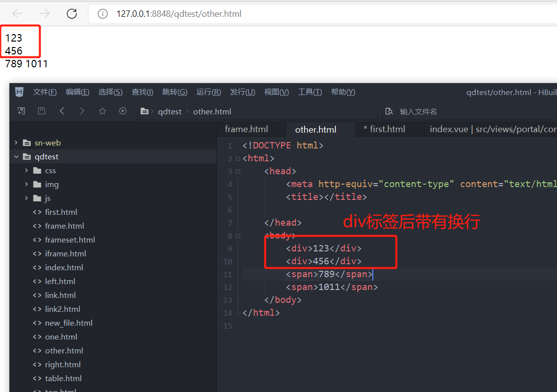Image resolution: width=557 pixels, height=392 pixels.
Task: Open the 帮助(Y) menu
Action: pos(343,92)
